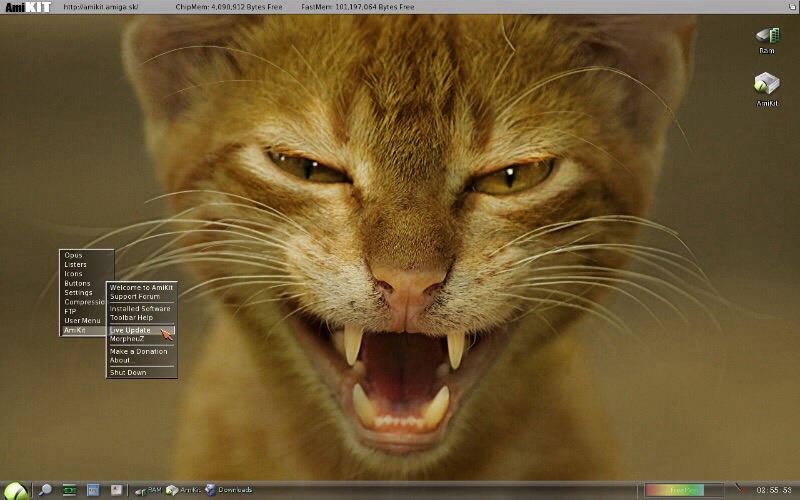Viewport: 800px width, 500px height.
Task: Choose Shut Down in the submenu
Action: click(128, 372)
